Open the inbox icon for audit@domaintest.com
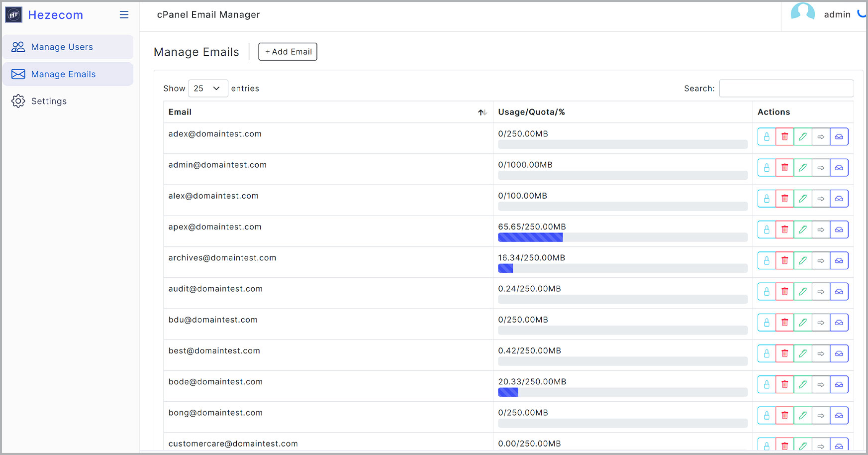868x455 pixels. pyautogui.click(x=839, y=292)
